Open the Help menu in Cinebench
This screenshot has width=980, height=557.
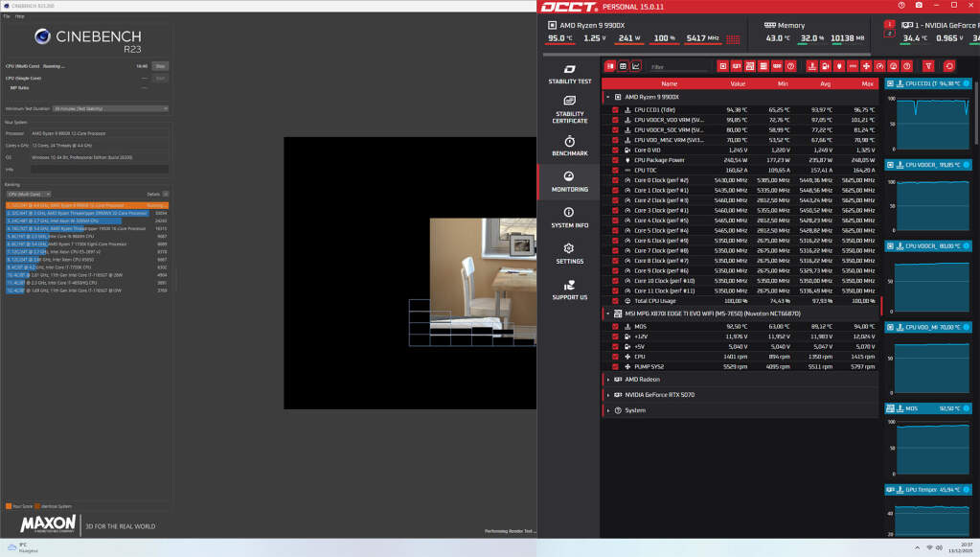pyautogui.click(x=20, y=16)
